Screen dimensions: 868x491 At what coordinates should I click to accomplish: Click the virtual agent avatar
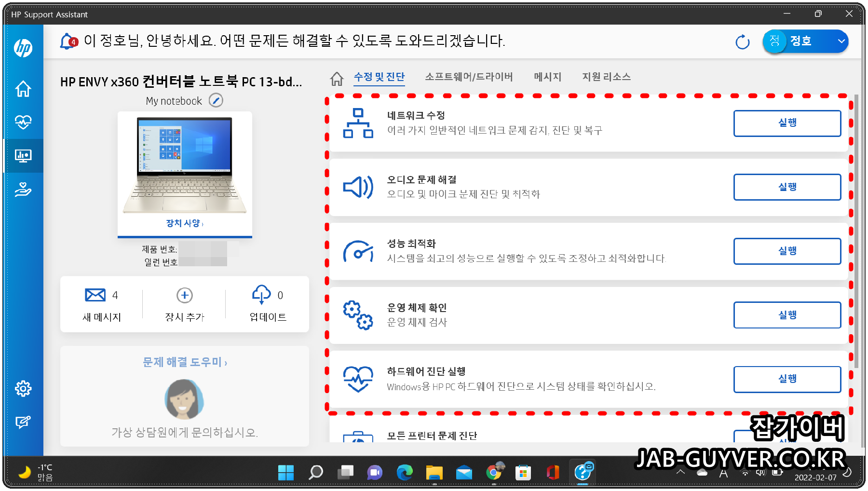click(184, 399)
